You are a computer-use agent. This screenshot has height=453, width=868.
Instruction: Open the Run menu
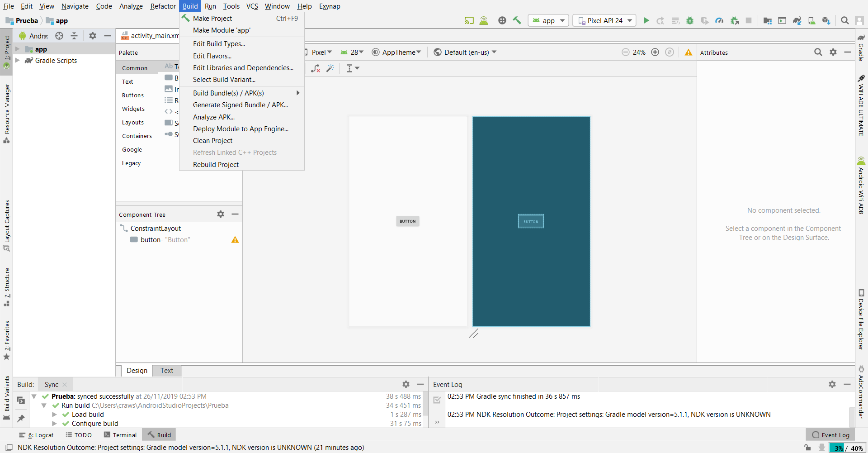pos(210,6)
